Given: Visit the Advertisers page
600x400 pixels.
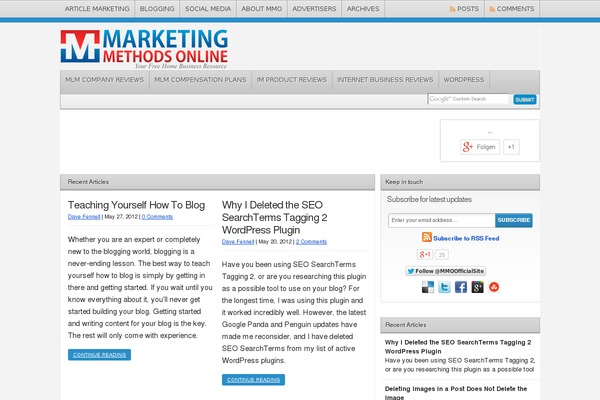Looking at the screenshot, I should (x=314, y=9).
